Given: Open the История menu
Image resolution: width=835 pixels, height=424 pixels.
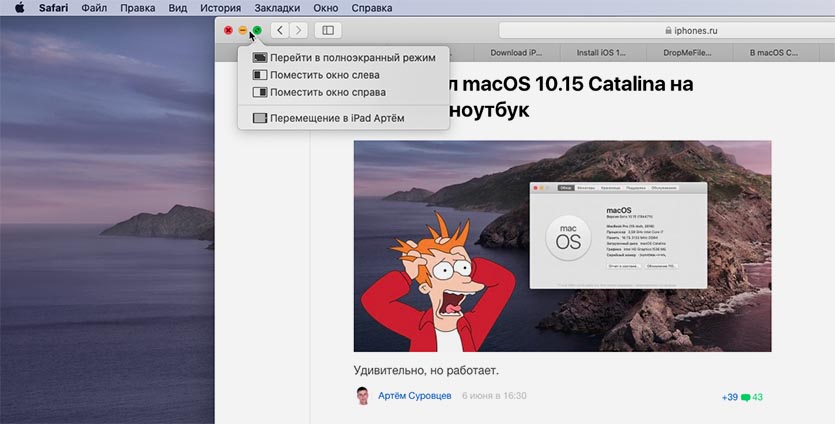Looking at the screenshot, I should click(x=219, y=8).
